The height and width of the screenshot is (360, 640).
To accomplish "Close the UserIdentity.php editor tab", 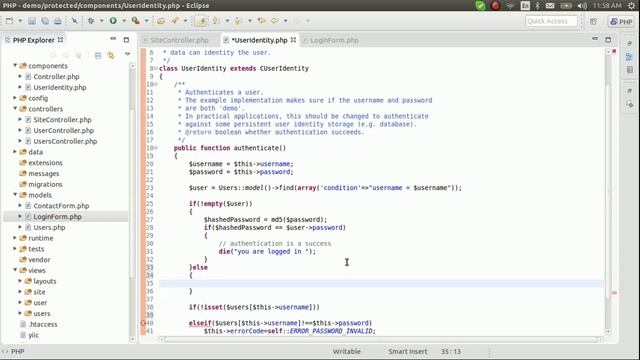I will point(293,40).
